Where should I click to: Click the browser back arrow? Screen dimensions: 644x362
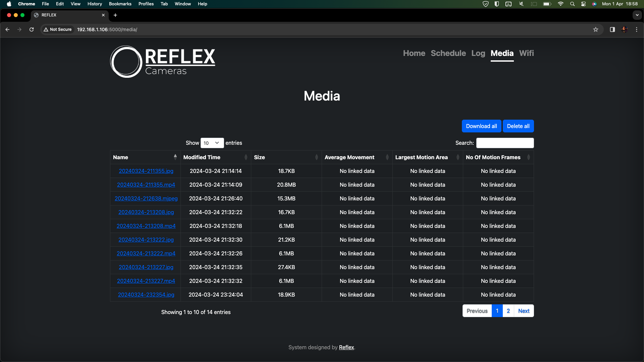coord(7,29)
